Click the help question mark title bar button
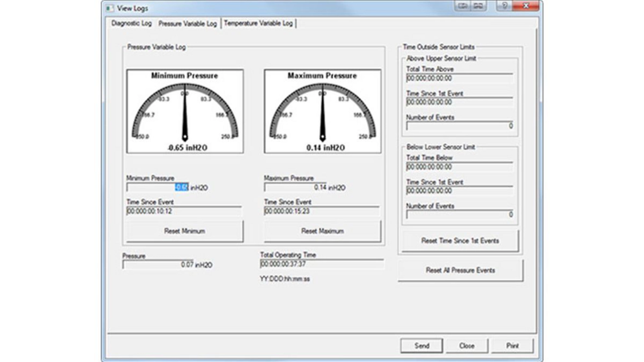644x362 pixels. click(504, 6)
